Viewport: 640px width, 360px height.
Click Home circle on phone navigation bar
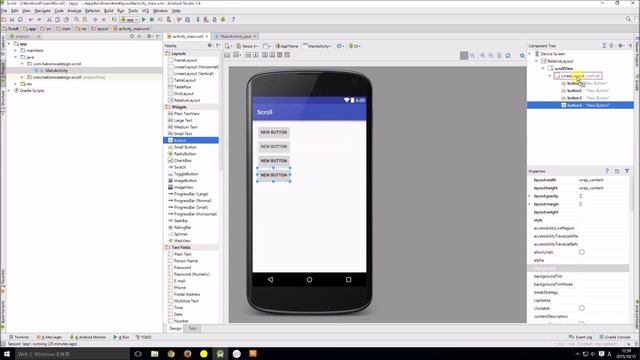pos(309,280)
